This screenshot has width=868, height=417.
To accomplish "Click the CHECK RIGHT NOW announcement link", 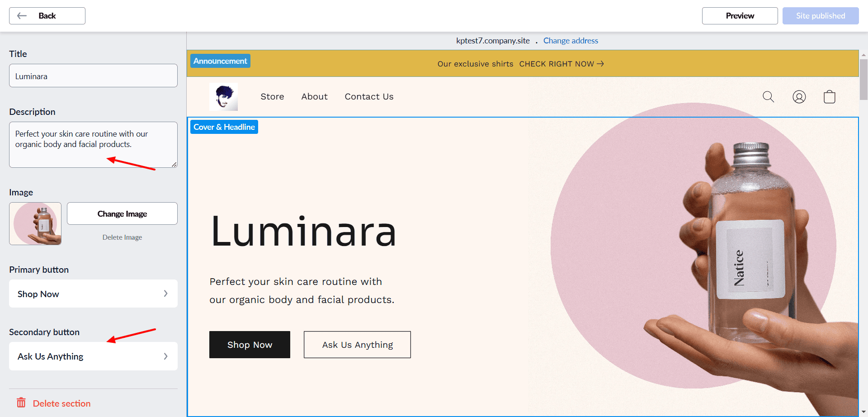I will coord(561,64).
